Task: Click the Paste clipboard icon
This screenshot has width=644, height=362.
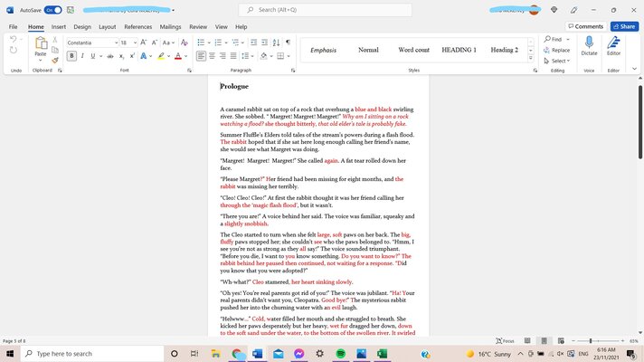Action: click(40, 43)
